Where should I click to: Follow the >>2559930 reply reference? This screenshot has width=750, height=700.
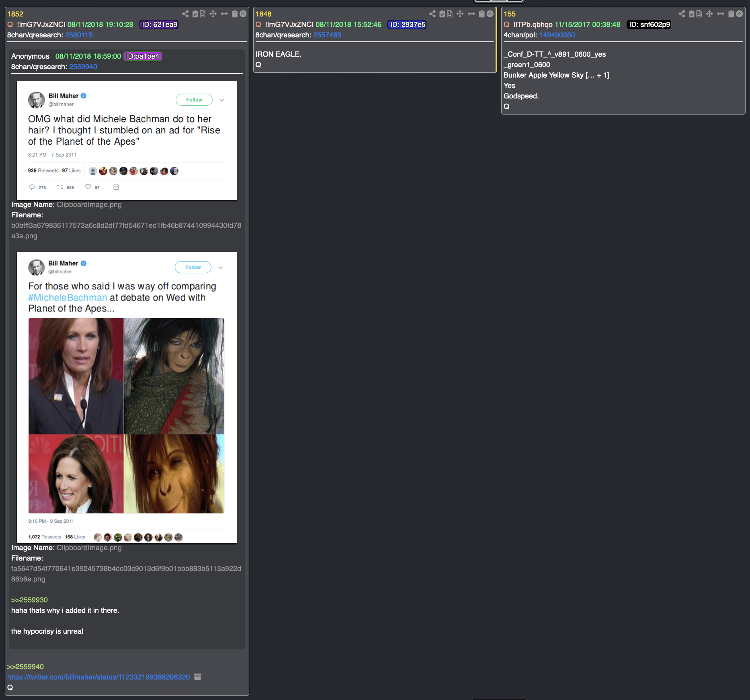pyautogui.click(x=29, y=600)
